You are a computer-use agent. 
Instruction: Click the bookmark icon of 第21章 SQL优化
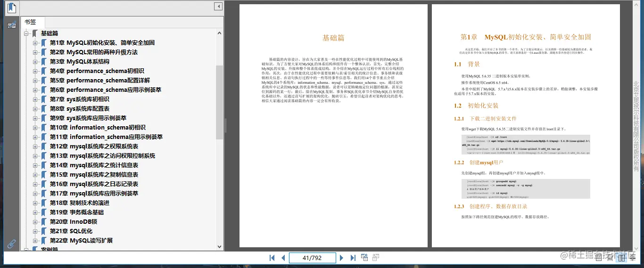44,231
